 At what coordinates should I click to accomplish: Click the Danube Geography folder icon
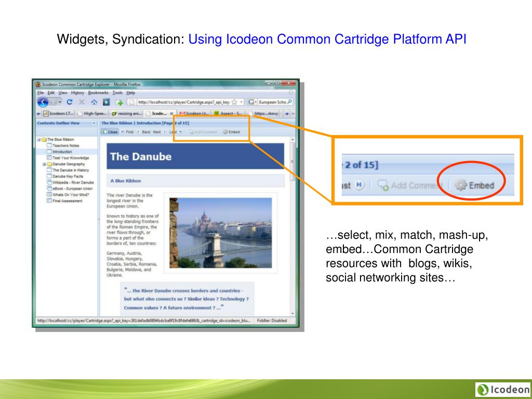(49, 164)
